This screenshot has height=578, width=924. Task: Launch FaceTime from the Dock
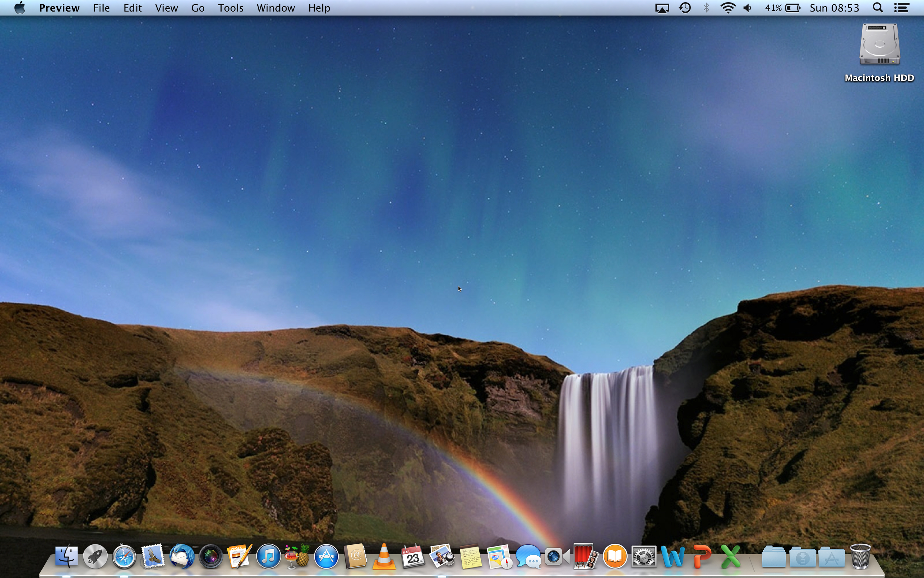tap(557, 556)
